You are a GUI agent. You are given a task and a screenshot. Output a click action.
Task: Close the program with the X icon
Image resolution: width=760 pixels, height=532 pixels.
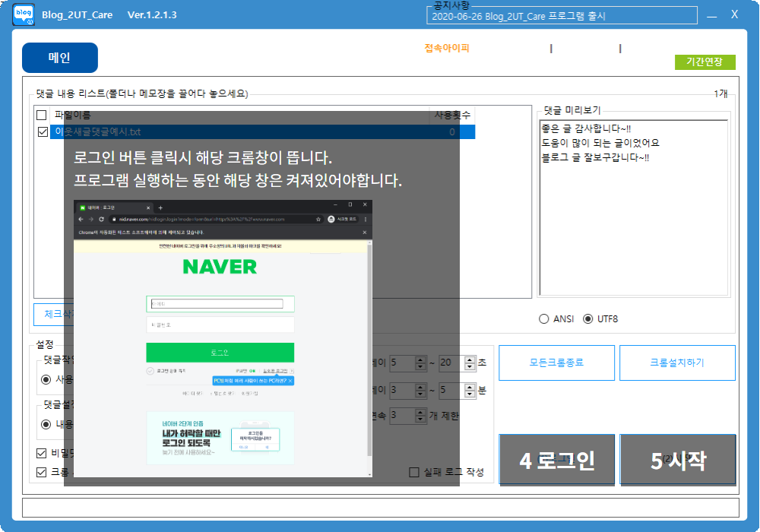coord(734,14)
